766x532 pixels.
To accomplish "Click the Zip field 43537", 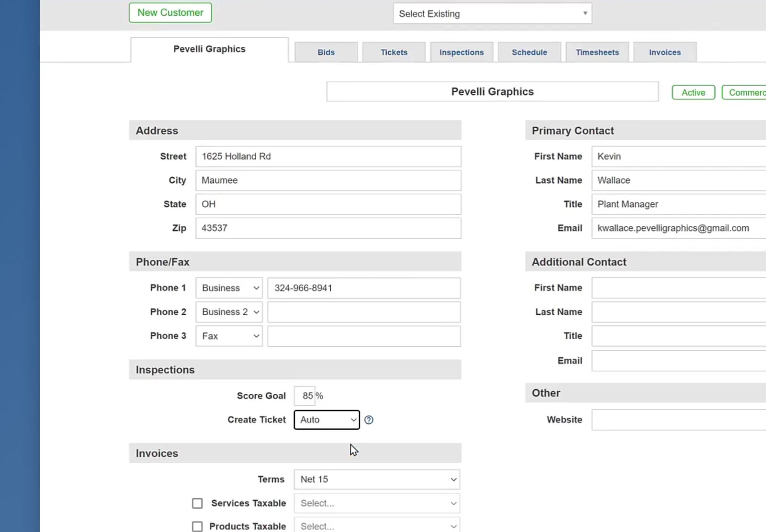I will pyautogui.click(x=328, y=228).
